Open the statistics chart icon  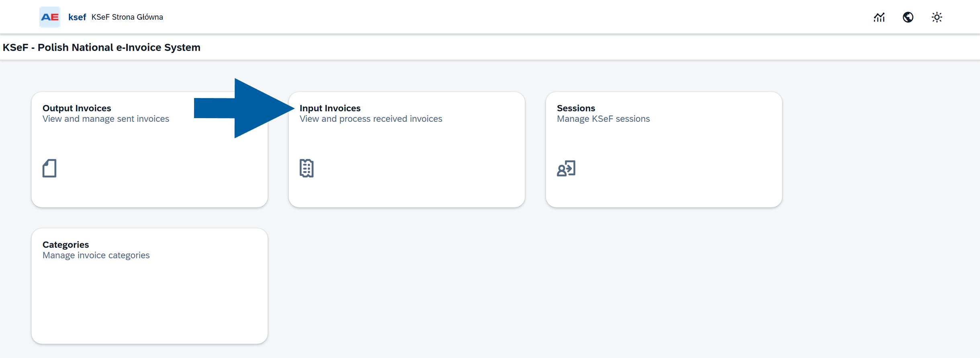tap(879, 17)
